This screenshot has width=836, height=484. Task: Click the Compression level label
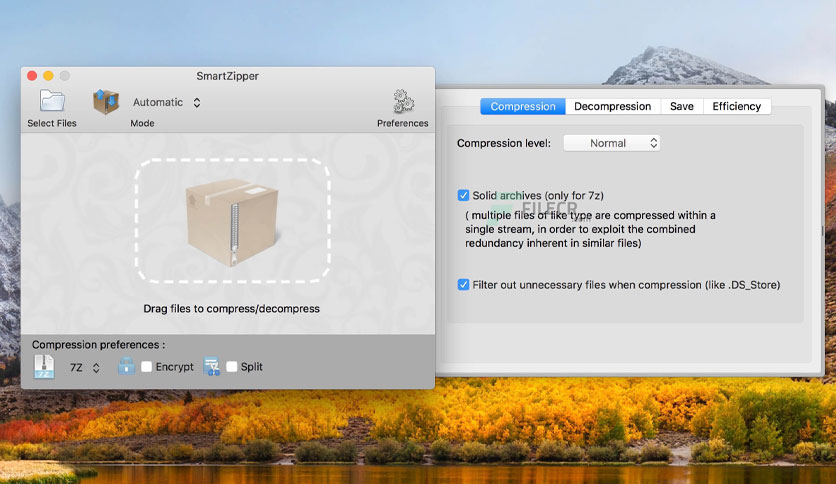504,143
